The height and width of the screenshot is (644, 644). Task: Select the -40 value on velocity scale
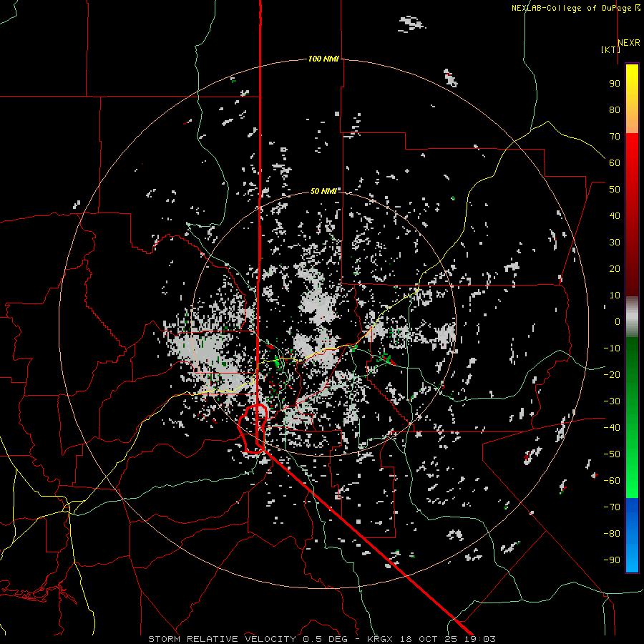click(x=612, y=428)
